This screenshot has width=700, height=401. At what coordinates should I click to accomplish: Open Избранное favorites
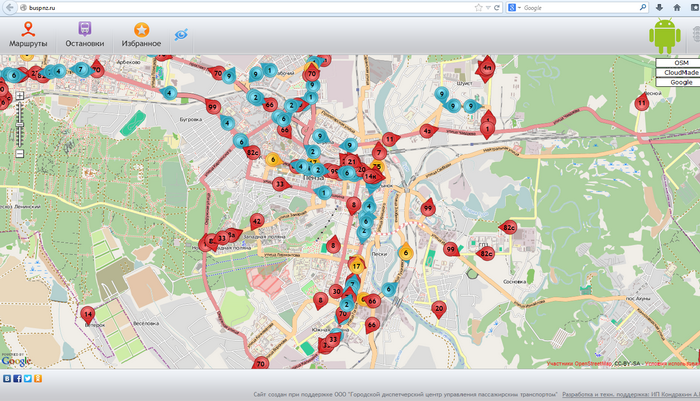click(x=141, y=35)
